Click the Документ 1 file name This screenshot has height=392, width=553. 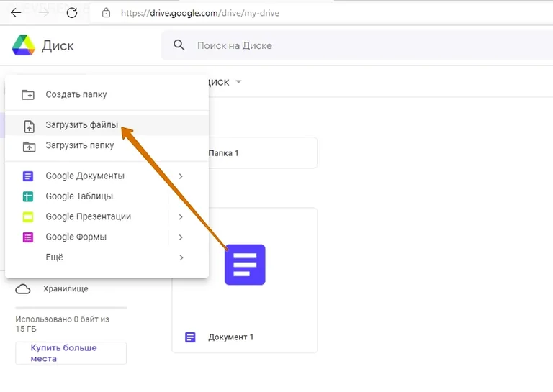coord(230,337)
